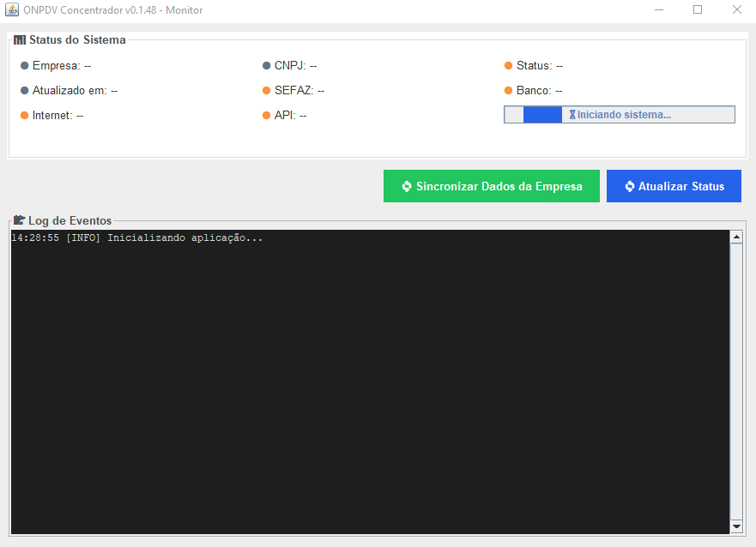756x547 pixels.
Task: Click the chart icon beside Status do Sistema
Action: (20, 39)
